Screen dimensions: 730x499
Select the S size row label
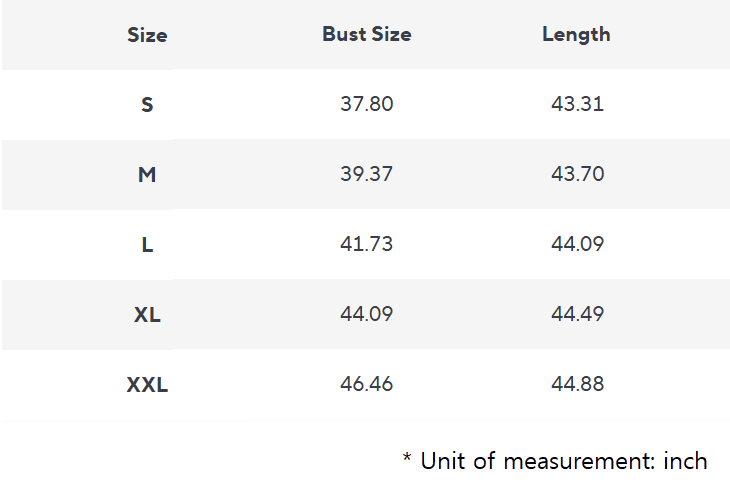(x=147, y=104)
